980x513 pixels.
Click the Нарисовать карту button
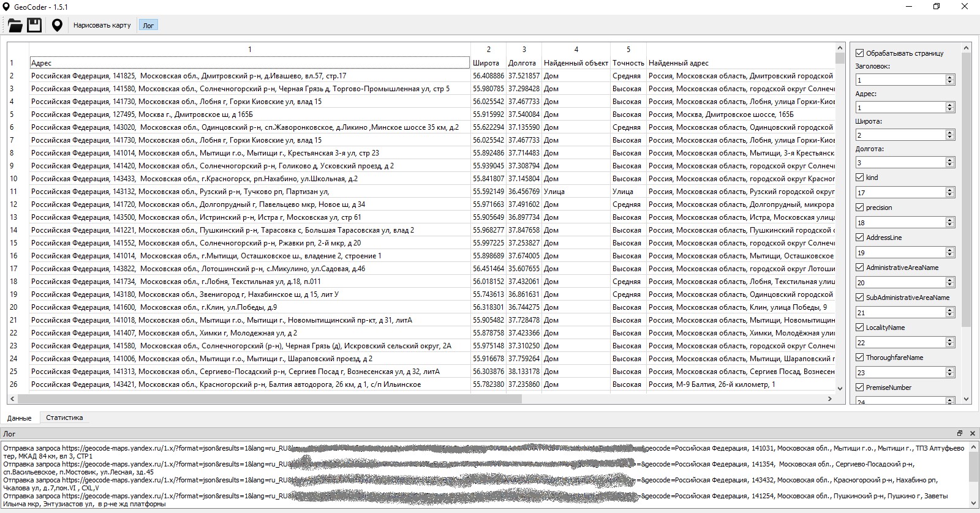click(102, 25)
